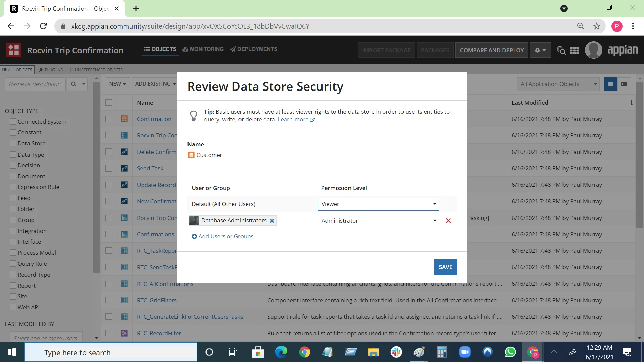Click COMPARE AND DEPLOY button

pyautogui.click(x=492, y=50)
